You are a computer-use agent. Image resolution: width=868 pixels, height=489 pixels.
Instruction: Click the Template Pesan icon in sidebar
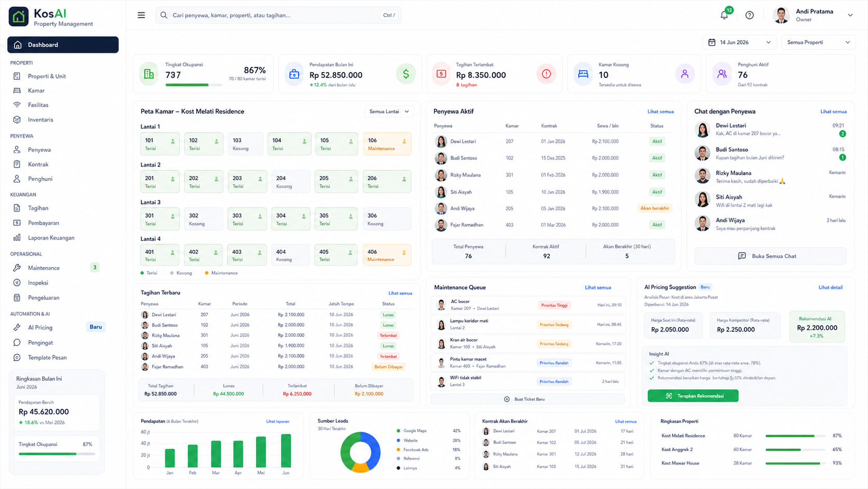(17, 358)
